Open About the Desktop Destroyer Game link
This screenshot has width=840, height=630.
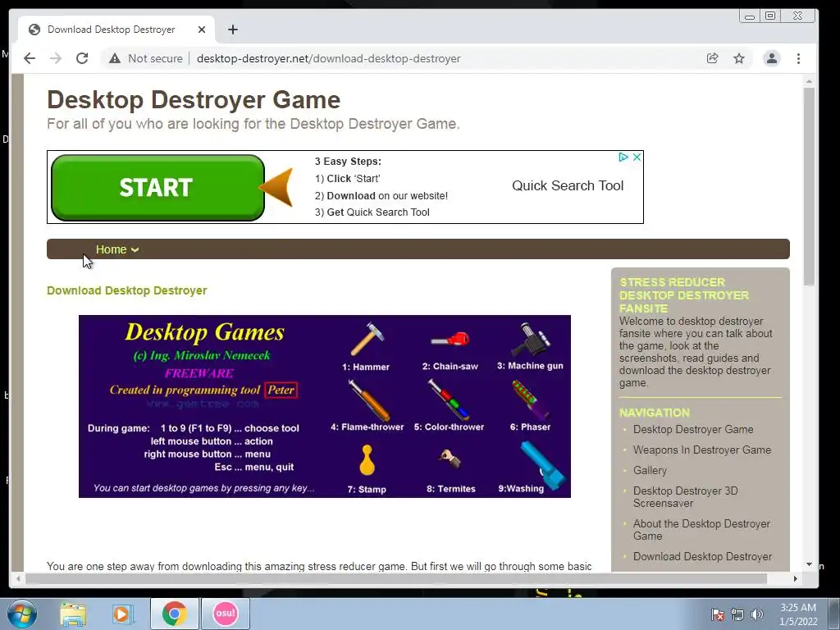tap(702, 529)
